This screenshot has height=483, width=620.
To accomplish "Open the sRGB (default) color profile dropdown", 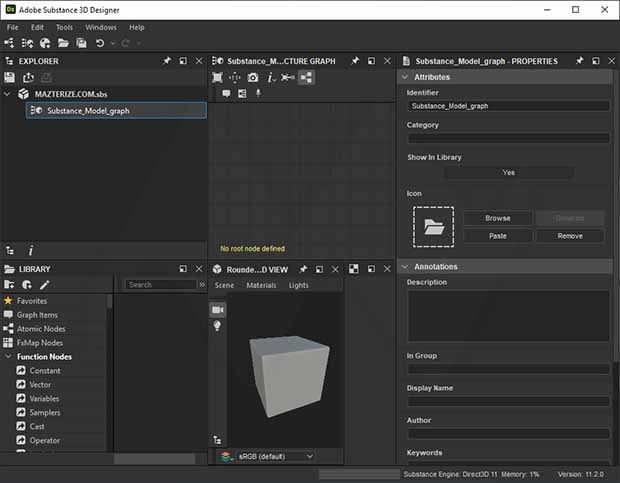I will click(276, 457).
